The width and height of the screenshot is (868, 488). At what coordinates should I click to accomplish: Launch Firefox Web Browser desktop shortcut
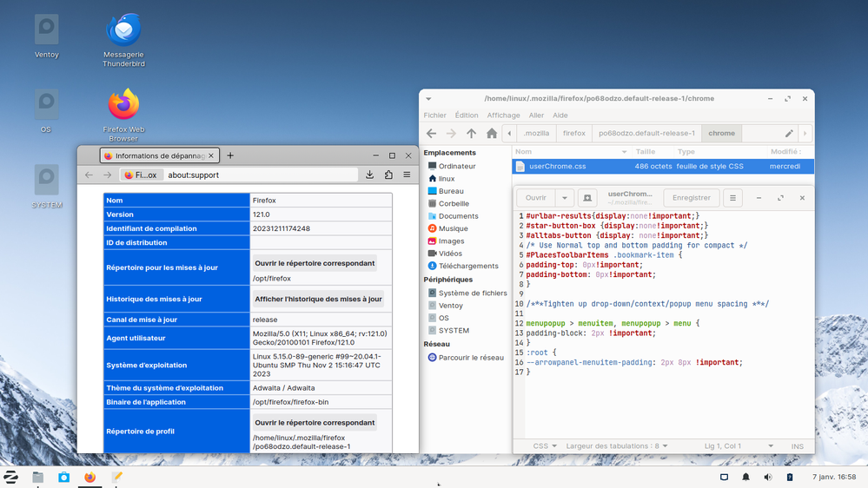point(123,115)
